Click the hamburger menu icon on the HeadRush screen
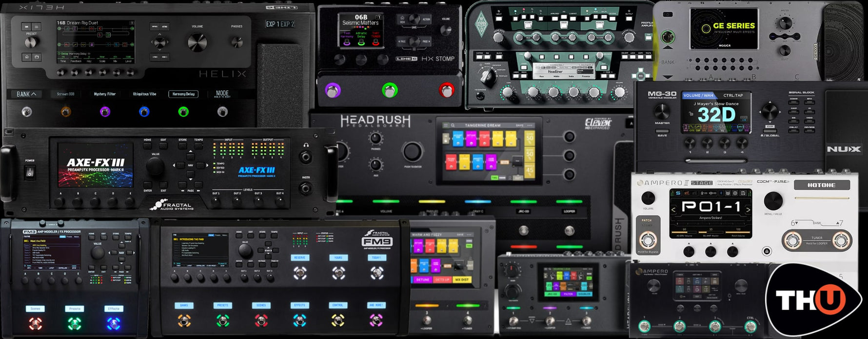The height and width of the screenshot is (339, 868). click(445, 125)
